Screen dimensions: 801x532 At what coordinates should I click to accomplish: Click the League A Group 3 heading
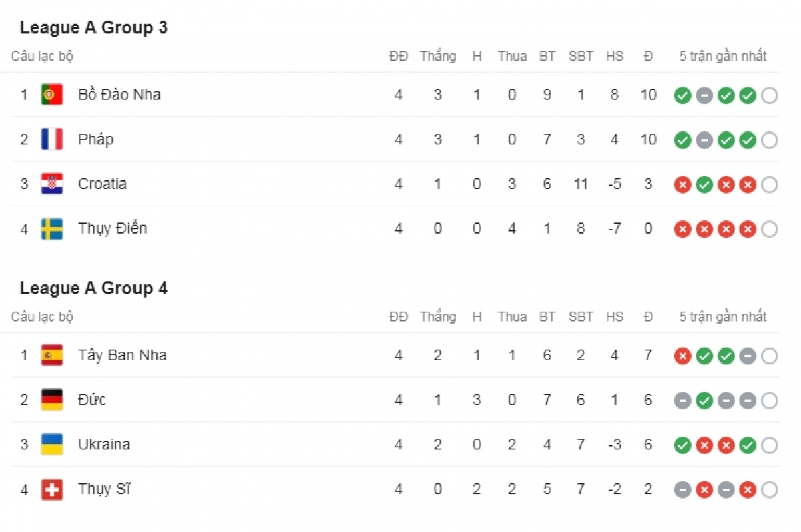93,28
